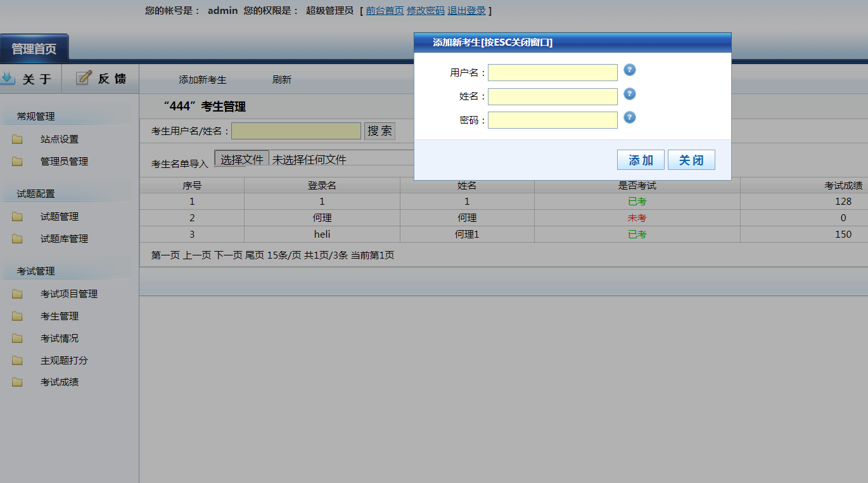Focus the 姓名 input field
Viewport: 868px width, 483px height.
pos(552,96)
